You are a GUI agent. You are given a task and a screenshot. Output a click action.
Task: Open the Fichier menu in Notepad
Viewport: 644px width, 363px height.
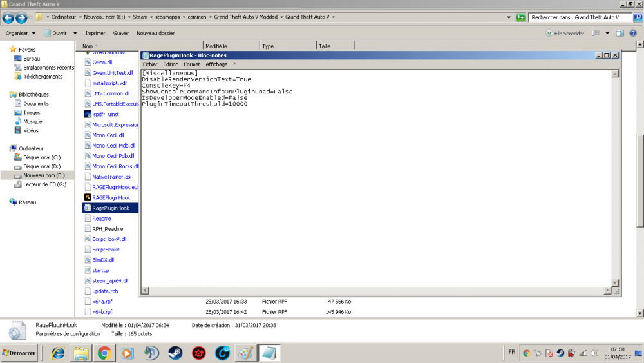click(150, 64)
